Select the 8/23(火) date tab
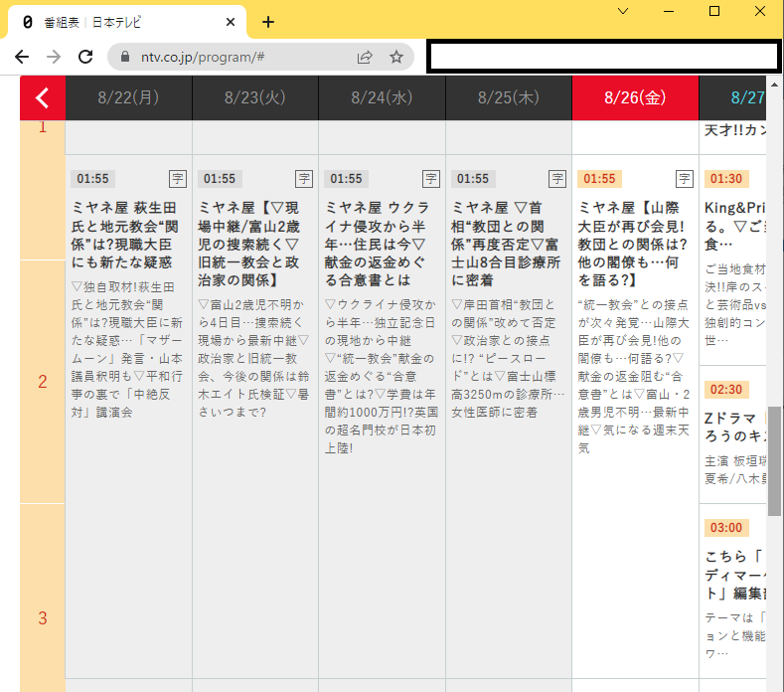The height and width of the screenshot is (692, 784). (255, 97)
